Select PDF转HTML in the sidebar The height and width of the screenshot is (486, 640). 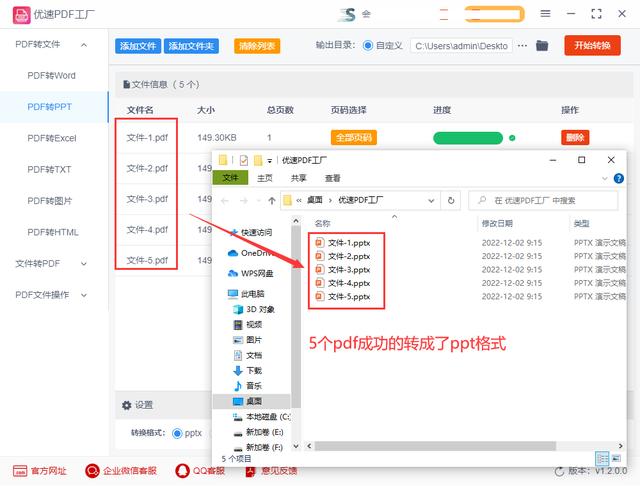(53, 232)
